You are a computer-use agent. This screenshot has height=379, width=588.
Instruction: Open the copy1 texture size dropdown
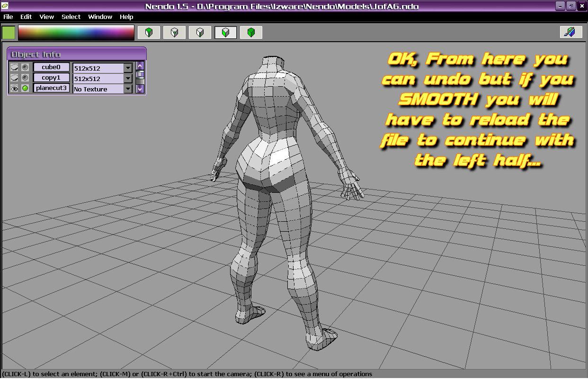pyautogui.click(x=128, y=78)
